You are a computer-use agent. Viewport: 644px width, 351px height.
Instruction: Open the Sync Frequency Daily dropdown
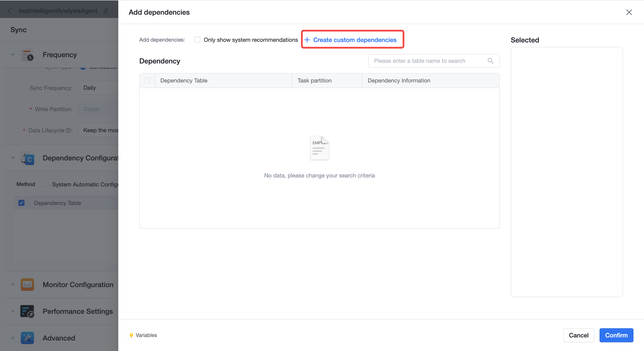tap(98, 88)
